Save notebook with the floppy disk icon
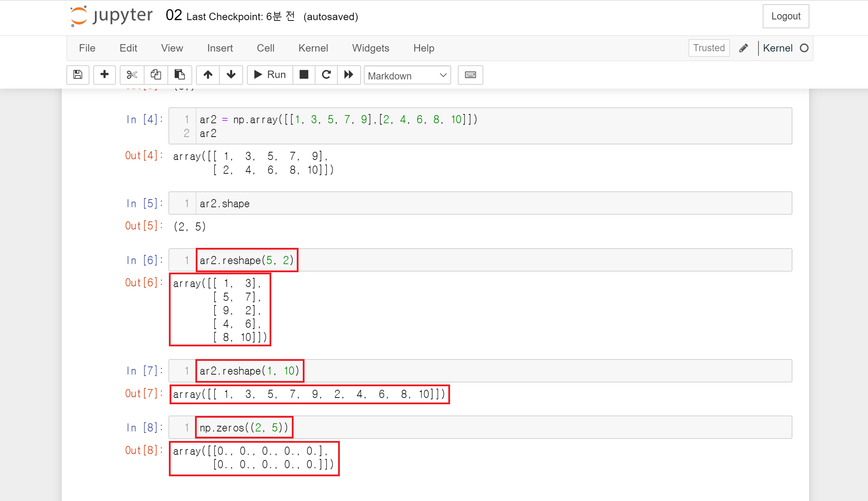868x501 pixels. point(78,74)
